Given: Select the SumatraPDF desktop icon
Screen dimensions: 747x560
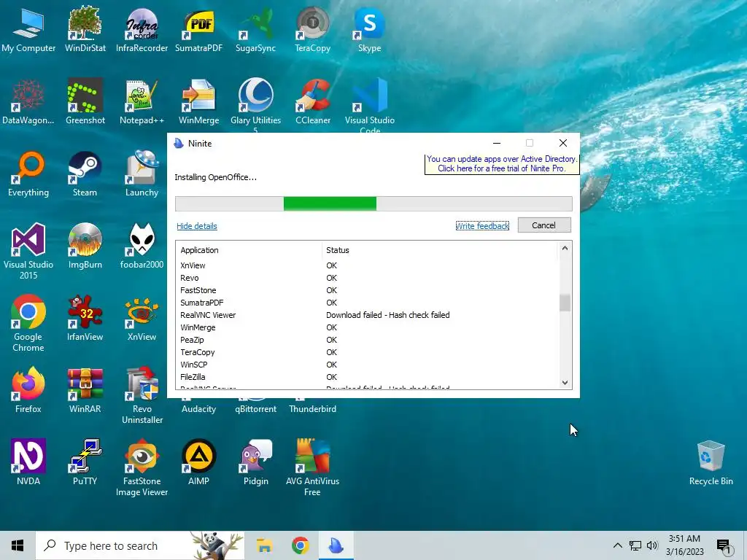Looking at the screenshot, I should point(198,29).
